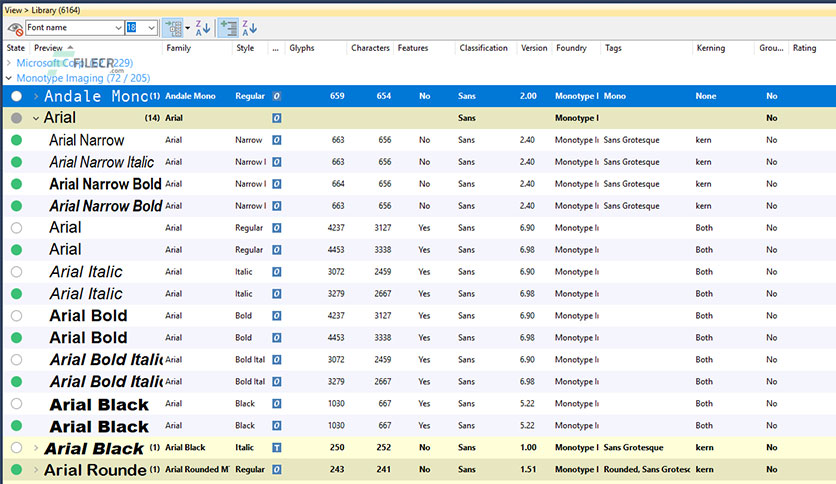Click the format icon for Arial Bold Italic version 6.90
Screen dimensions: 836x484
tap(277, 360)
